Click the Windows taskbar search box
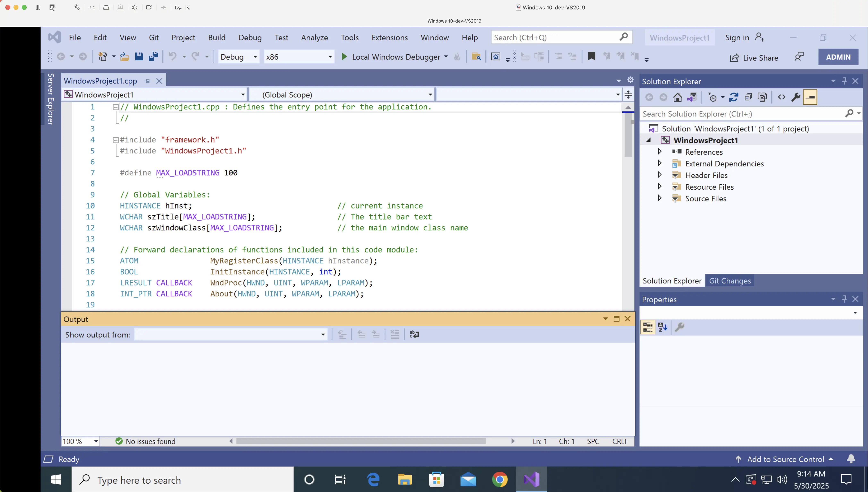The width and height of the screenshot is (868, 492). point(183,479)
